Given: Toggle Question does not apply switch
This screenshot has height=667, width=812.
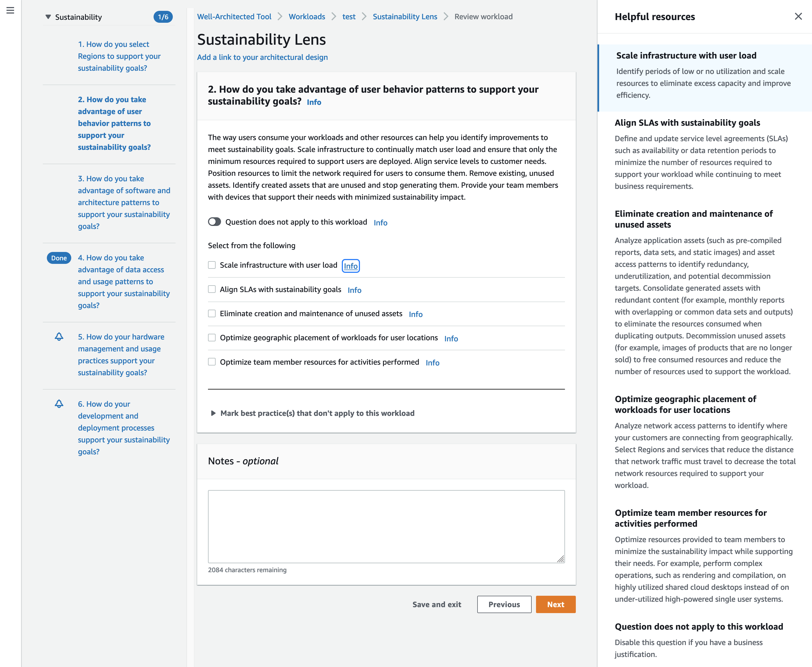Looking at the screenshot, I should [x=214, y=222].
